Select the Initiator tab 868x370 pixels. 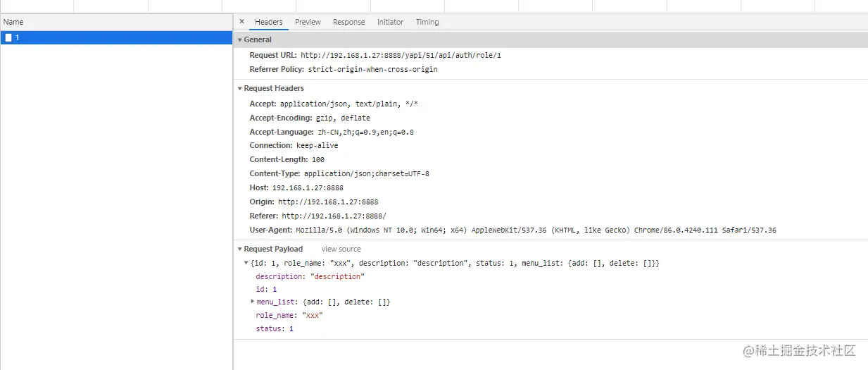pyautogui.click(x=390, y=22)
